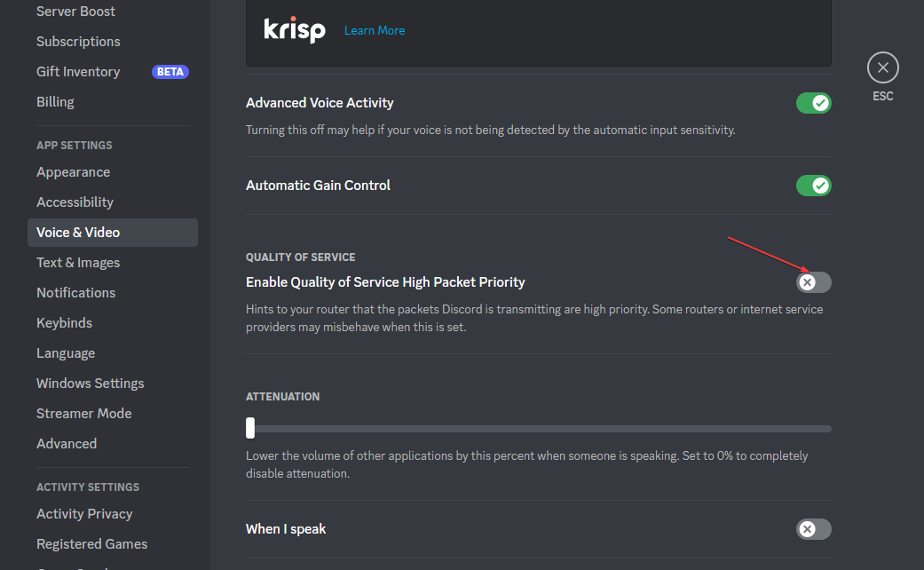Image resolution: width=924 pixels, height=570 pixels.
Task: Disable Advanced Voice Activity toggle
Action: click(813, 103)
